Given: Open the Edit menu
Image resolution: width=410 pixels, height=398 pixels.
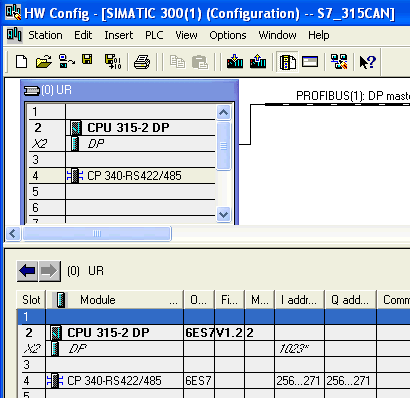Looking at the screenshot, I should [83, 35].
